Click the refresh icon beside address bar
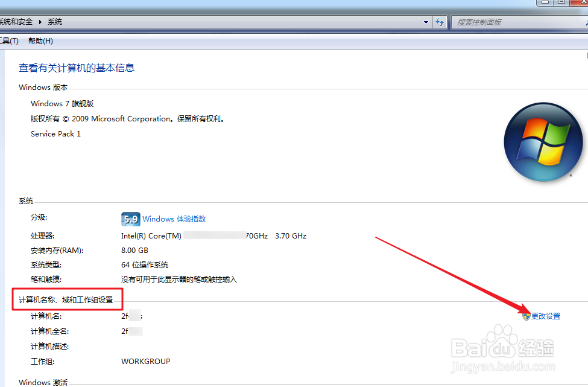This screenshot has height=387, width=588. click(440, 22)
